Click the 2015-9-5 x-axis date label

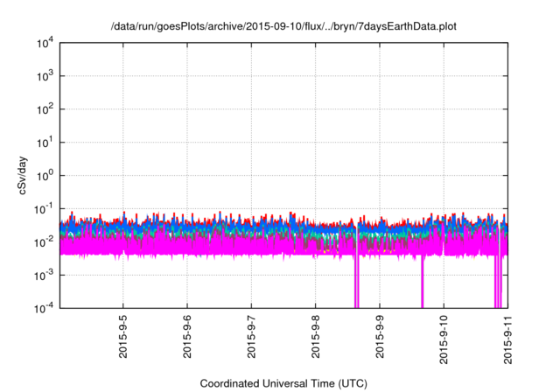pos(122,337)
